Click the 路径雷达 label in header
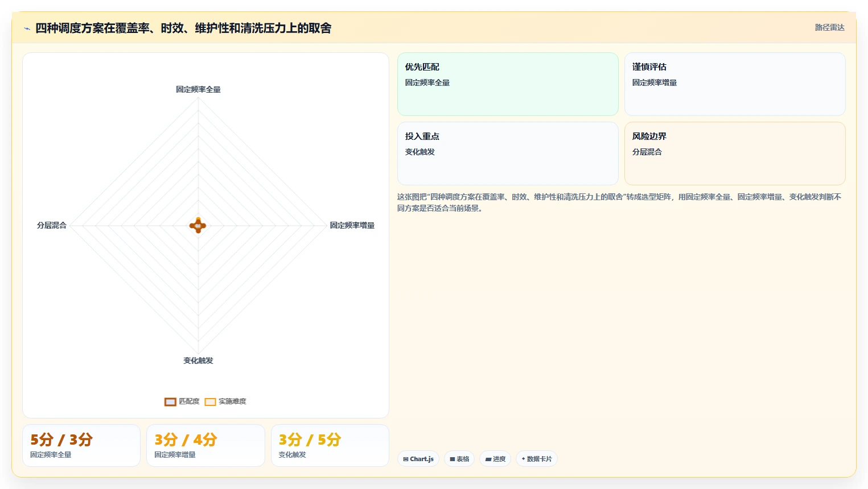The height and width of the screenshot is (489, 868). click(829, 27)
